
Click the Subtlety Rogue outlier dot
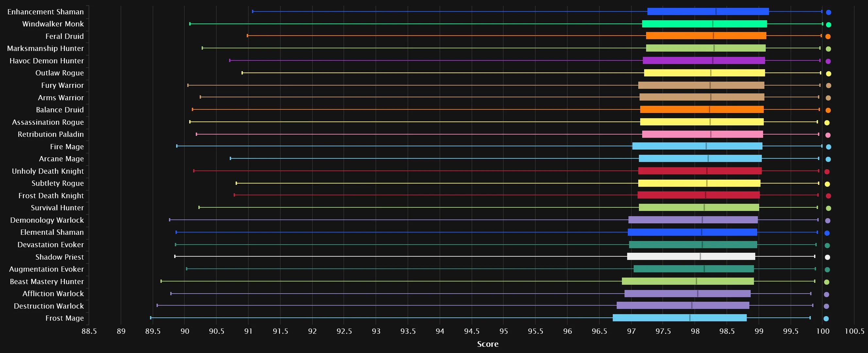coord(827,184)
